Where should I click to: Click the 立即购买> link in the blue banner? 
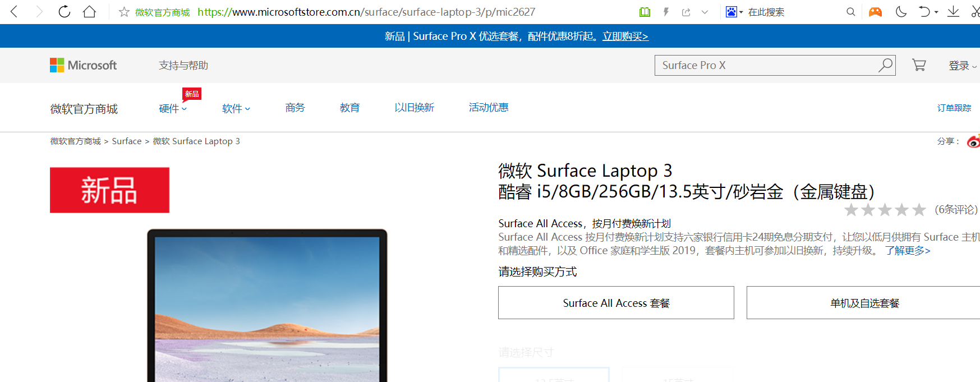pos(625,36)
